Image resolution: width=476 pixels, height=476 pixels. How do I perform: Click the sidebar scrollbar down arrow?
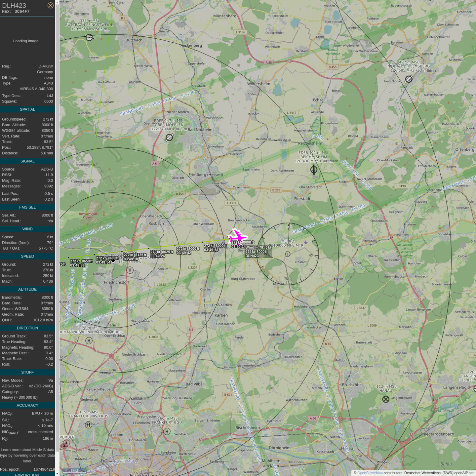tap(57, 473)
